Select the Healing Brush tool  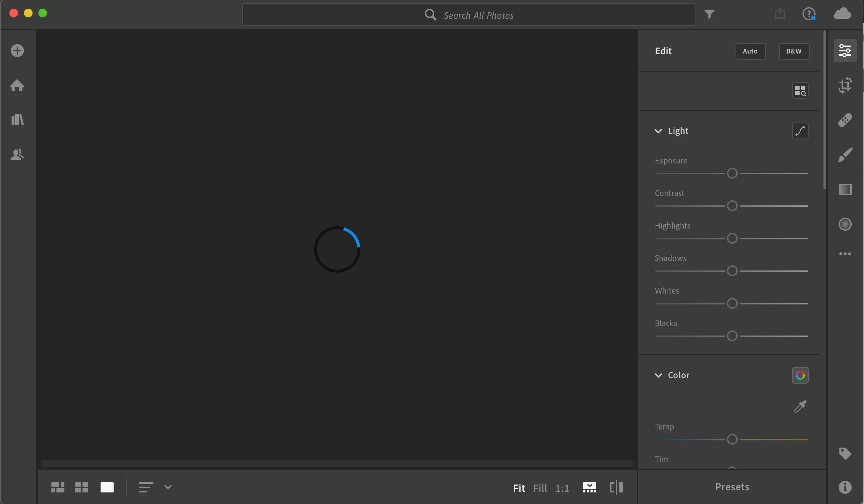tap(845, 120)
